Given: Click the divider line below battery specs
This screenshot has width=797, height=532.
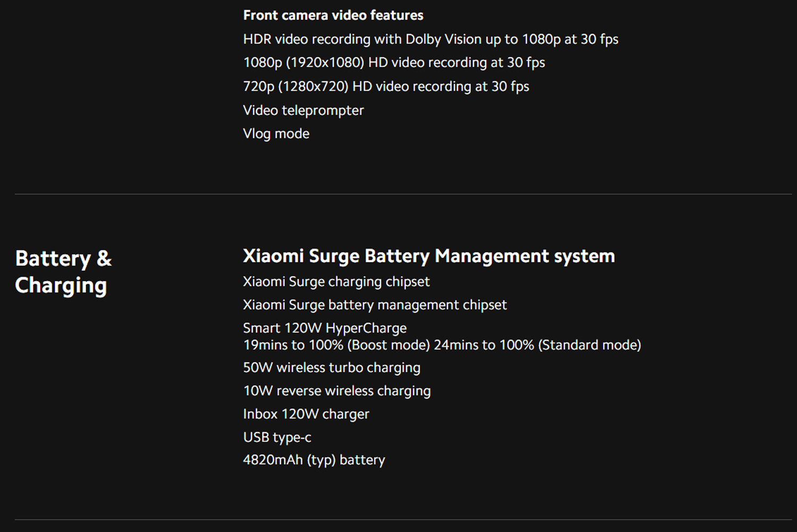Looking at the screenshot, I should (x=403, y=519).
